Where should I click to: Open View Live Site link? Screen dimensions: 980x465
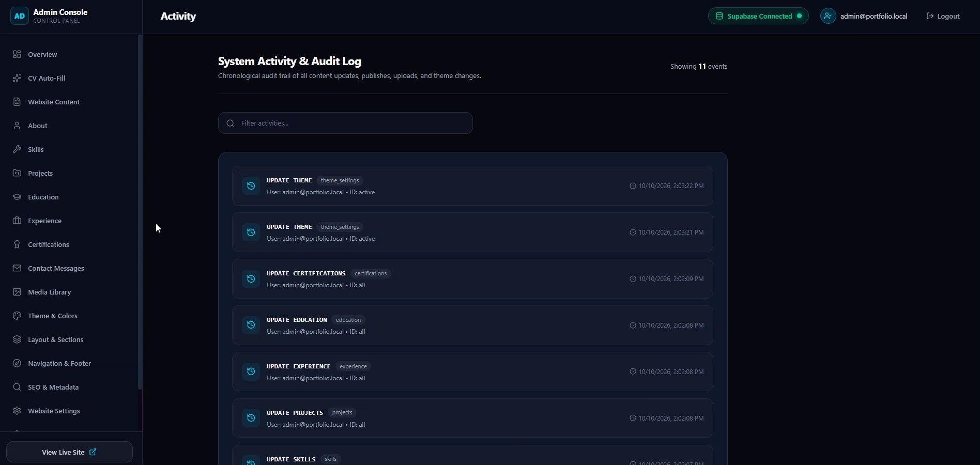[69, 452]
